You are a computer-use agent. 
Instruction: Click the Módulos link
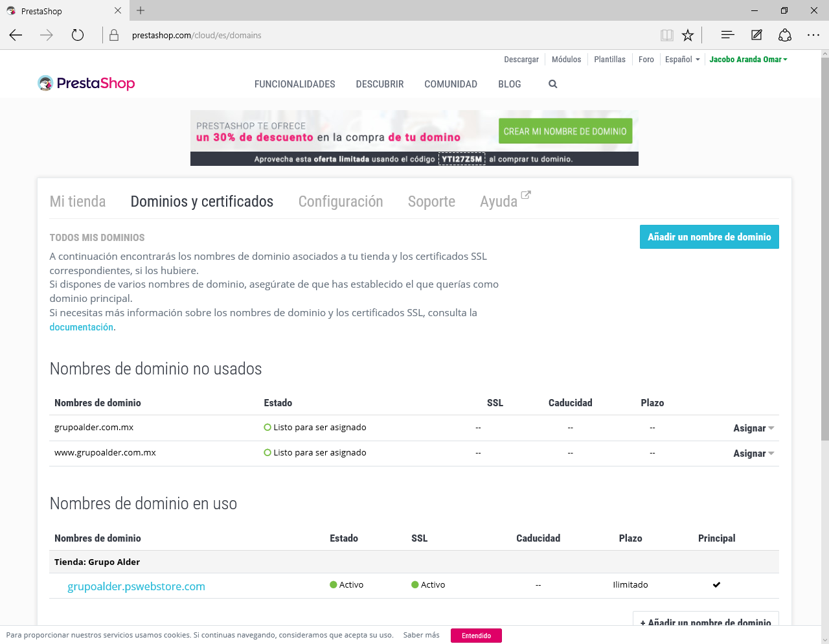point(567,59)
